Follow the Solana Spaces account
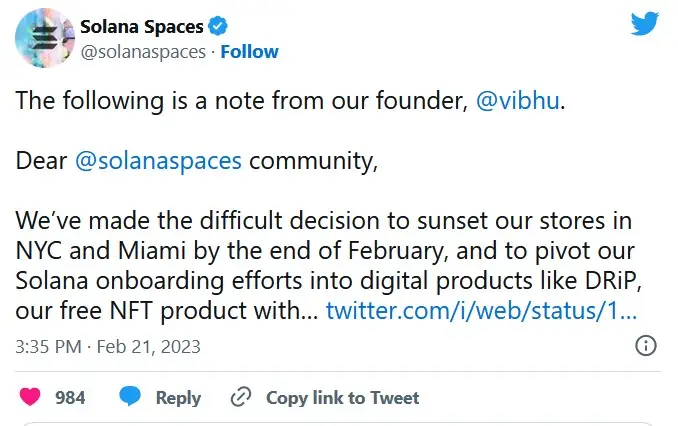This screenshot has height=426, width=678. (249, 51)
